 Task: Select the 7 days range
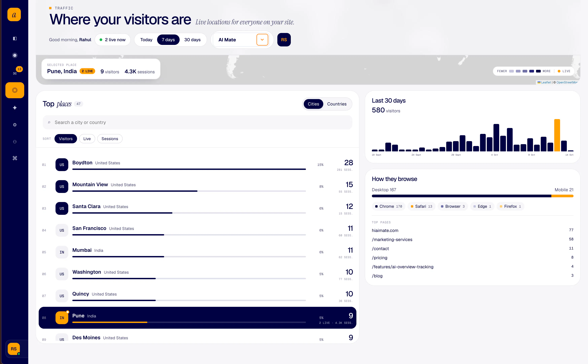pyautogui.click(x=168, y=40)
